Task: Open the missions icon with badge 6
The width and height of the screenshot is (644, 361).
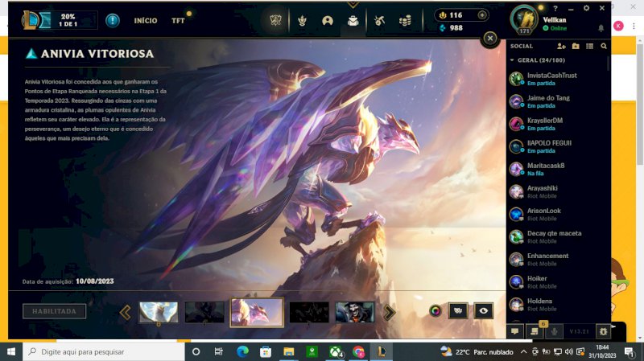Action: point(535,330)
